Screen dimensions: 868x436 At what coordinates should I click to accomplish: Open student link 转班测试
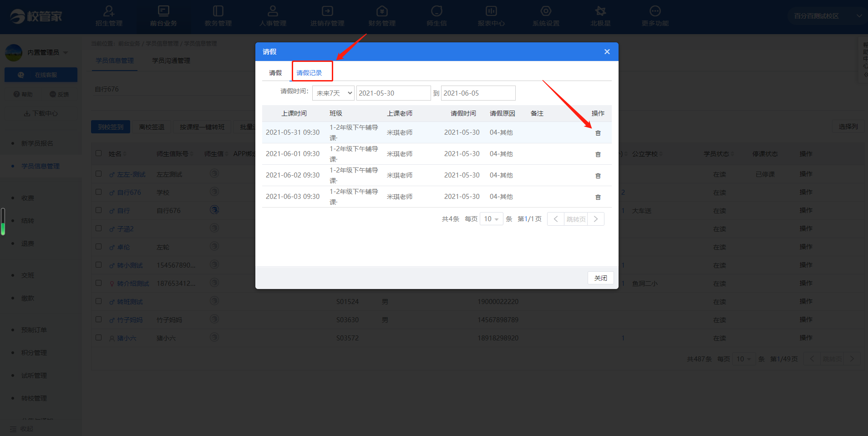point(130,302)
